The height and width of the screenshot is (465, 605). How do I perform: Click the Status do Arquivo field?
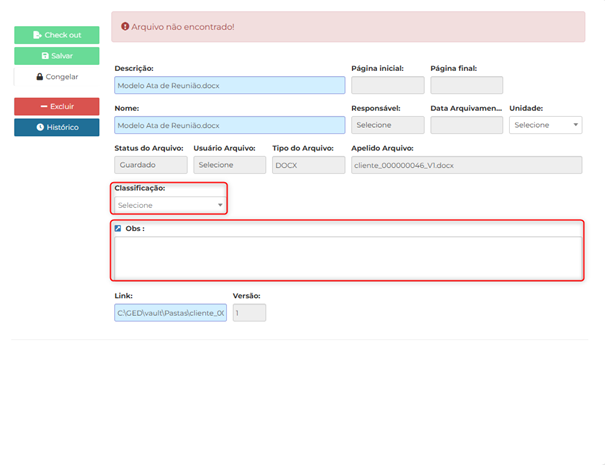151,165
